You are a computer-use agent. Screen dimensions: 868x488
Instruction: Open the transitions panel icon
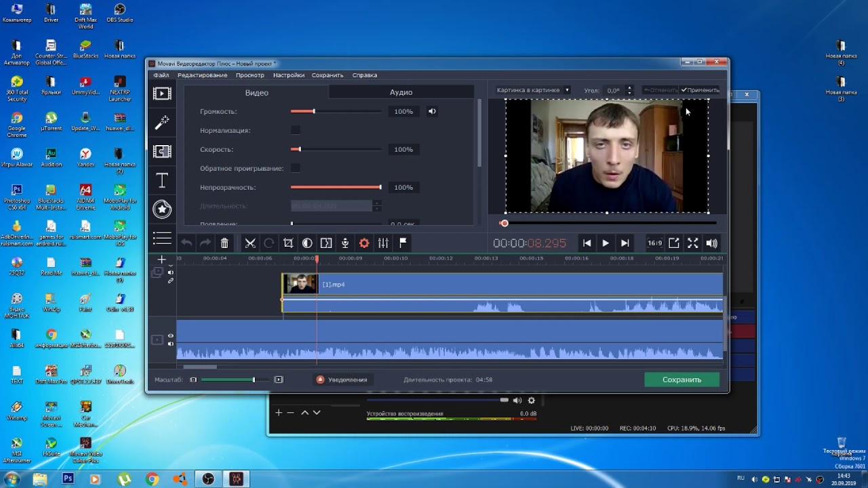pyautogui.click(x=162, y=151)
